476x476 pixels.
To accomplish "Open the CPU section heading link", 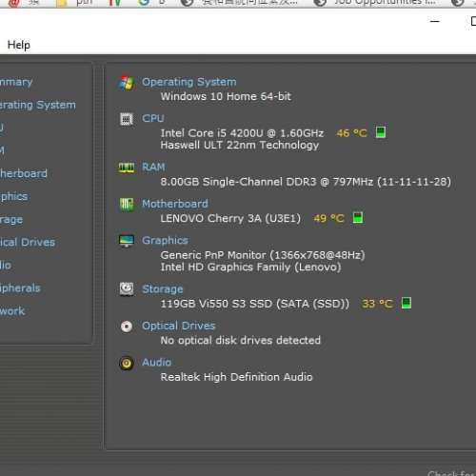I will [x=153, y=118].
